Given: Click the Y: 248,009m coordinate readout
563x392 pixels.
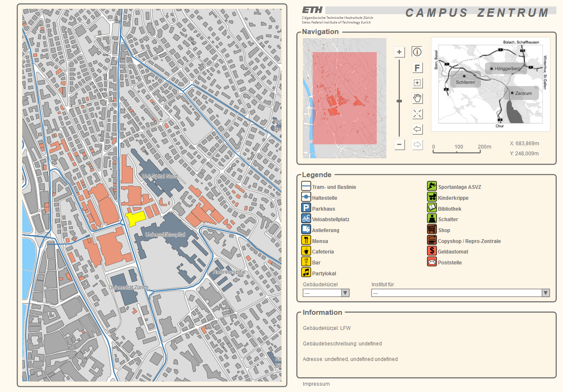Looking at the screenshot, I should 524,154.
